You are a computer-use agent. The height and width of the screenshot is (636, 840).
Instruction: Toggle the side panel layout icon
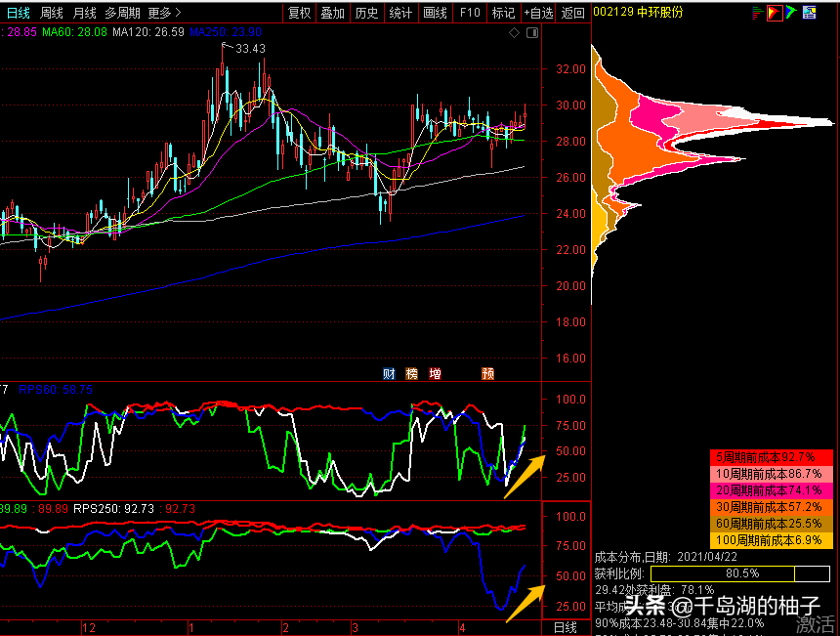(x=532, y=33)
